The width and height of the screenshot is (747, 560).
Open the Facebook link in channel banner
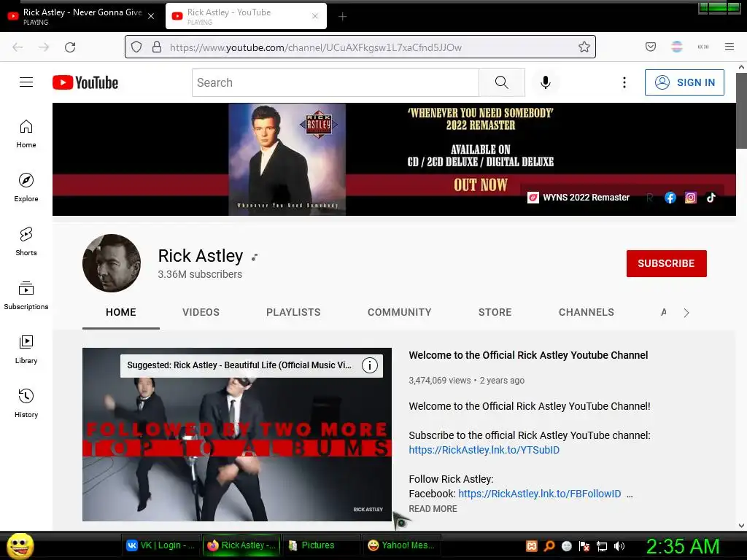(x=670, y=198)
